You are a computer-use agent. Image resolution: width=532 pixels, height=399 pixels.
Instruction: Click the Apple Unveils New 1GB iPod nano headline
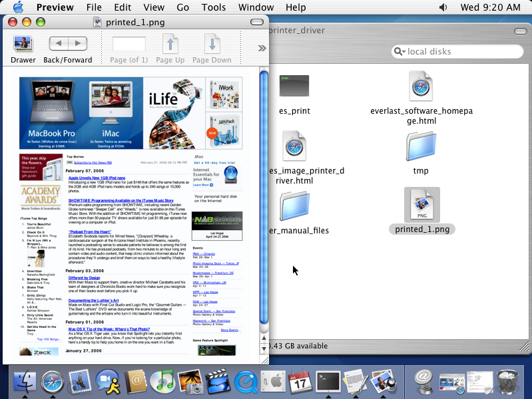[97, 178]
